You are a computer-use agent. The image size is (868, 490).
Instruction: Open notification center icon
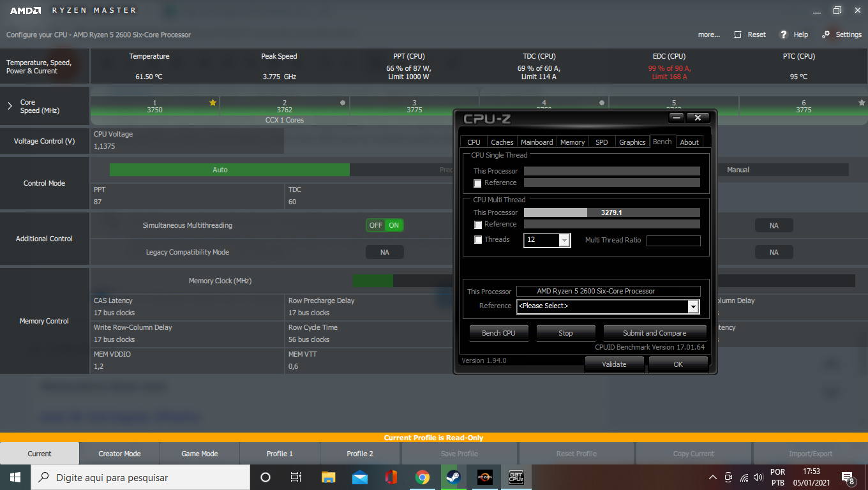tap(849, 477)
